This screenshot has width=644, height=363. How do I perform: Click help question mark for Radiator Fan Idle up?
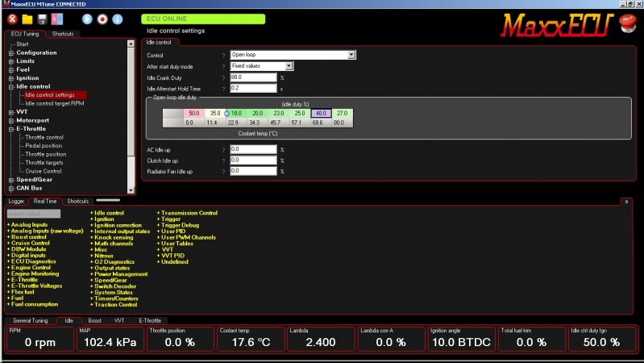coord(224,172)
